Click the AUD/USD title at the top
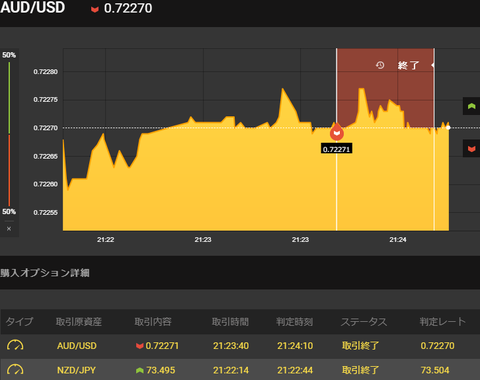This screenshot has height=380, width=480. tap(33, 7)
